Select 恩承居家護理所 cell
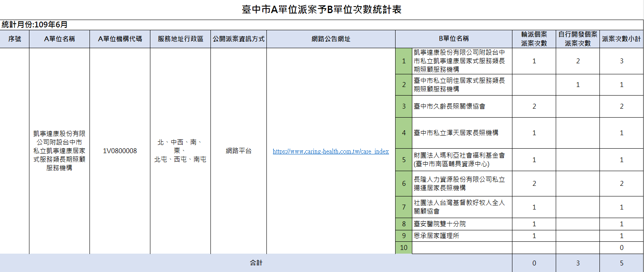This screenshot has height=272, width=644. 462,236
